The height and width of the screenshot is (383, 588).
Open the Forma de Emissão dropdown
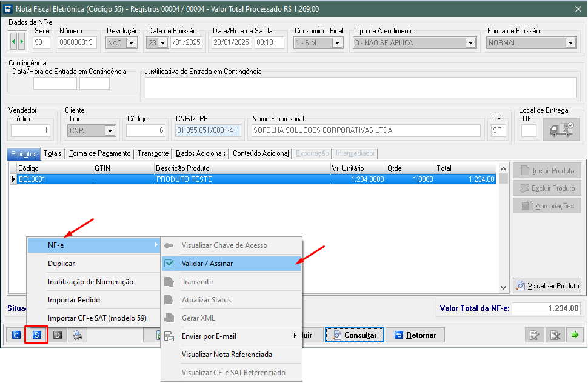click(570, 43)
